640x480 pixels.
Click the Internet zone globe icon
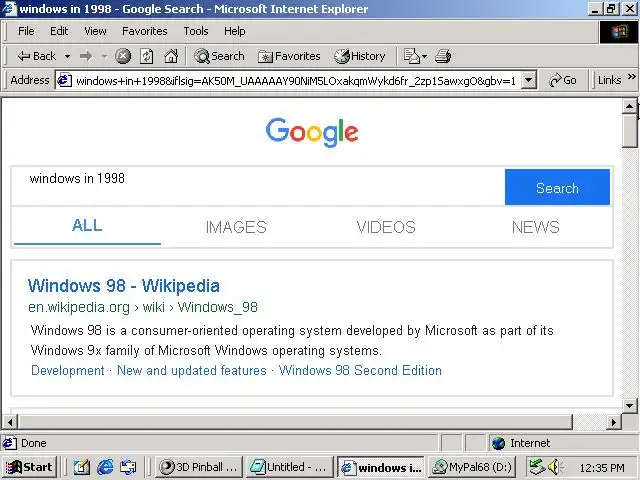499,443
